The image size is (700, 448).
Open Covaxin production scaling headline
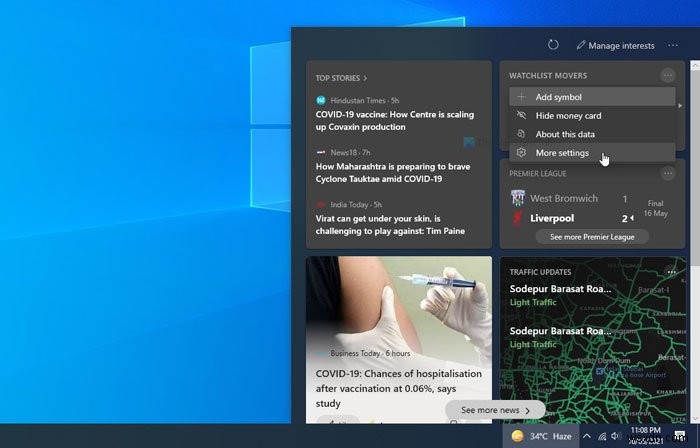(395, 120)
